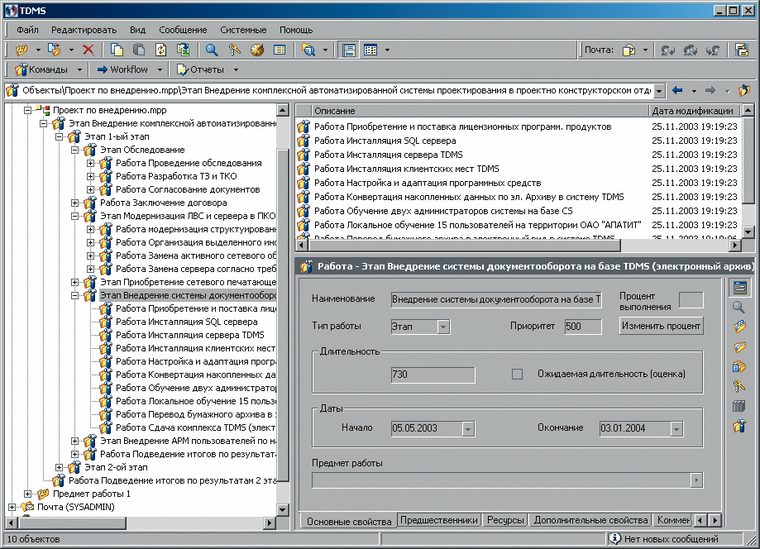Click the tree panel's vertical scroll-down arrow

click(283, 509)
